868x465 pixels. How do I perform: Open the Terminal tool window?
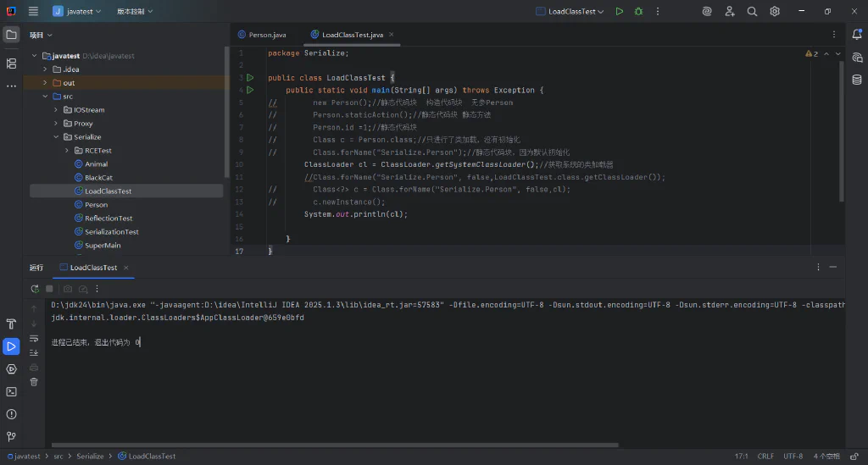pos(11,392)
